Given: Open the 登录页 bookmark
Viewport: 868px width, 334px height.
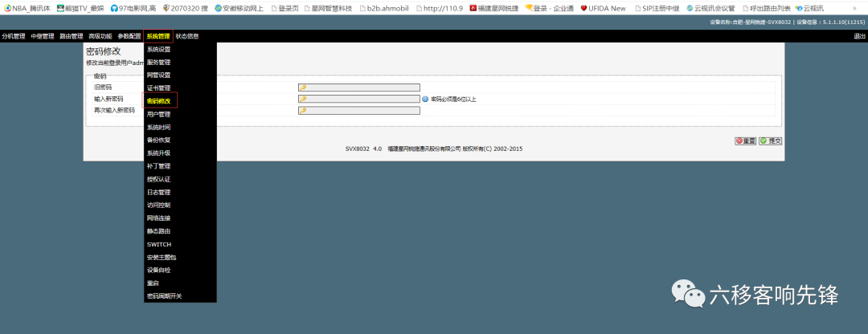Looking at the screenshot, I should (x=285, y=8).
